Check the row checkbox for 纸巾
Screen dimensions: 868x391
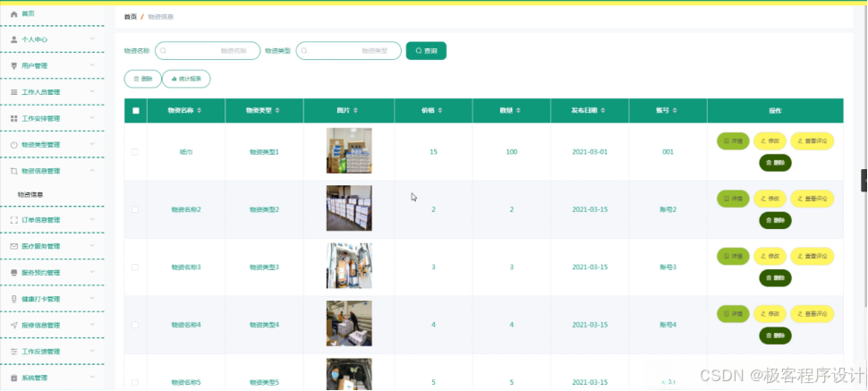click(135, 152)
